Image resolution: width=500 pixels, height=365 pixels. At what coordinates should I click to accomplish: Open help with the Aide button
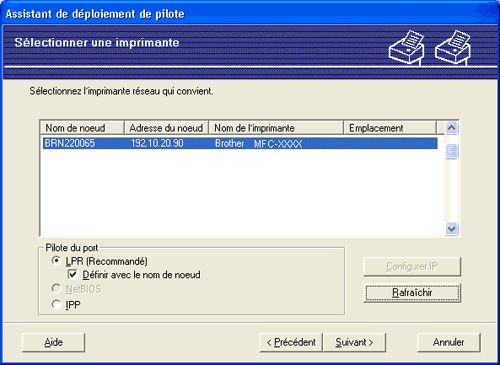click(53, 342)
